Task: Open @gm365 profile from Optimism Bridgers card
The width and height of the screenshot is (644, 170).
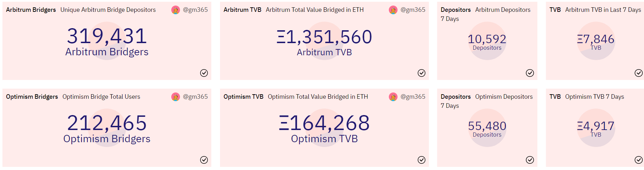Action: click(195, 97)
